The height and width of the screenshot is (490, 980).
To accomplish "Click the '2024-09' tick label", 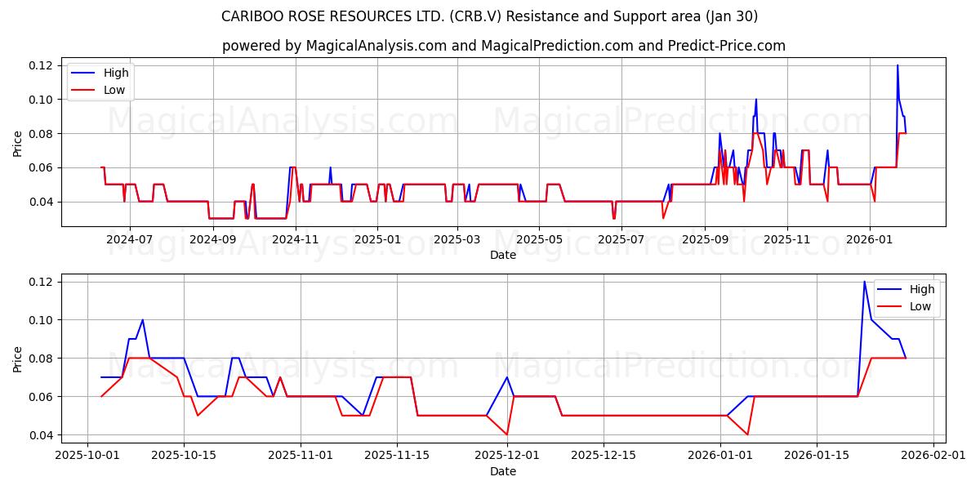I will tap(213, 240).
